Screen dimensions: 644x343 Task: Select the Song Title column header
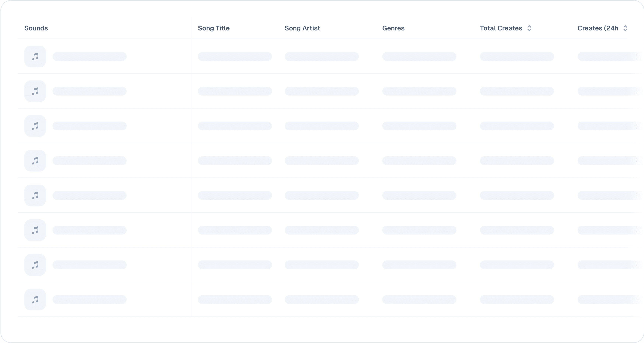tap(213, 28)
